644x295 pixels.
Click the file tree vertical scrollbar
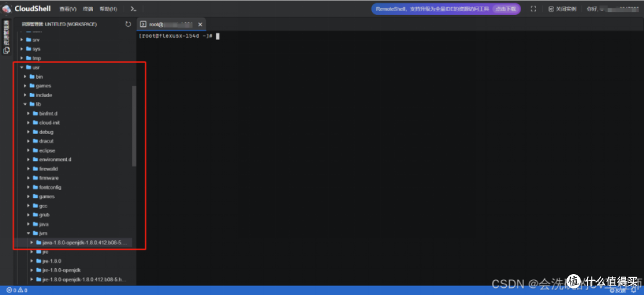coord(134,126)
